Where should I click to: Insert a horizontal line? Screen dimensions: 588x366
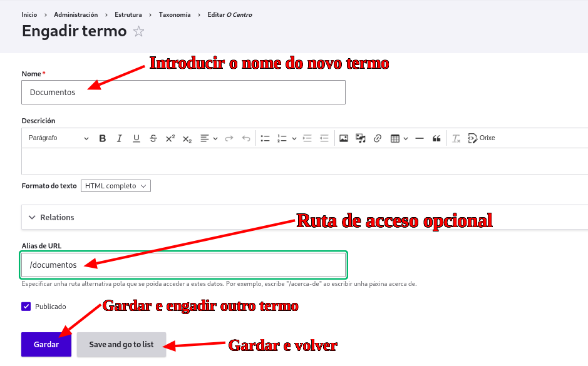[420, 138]
